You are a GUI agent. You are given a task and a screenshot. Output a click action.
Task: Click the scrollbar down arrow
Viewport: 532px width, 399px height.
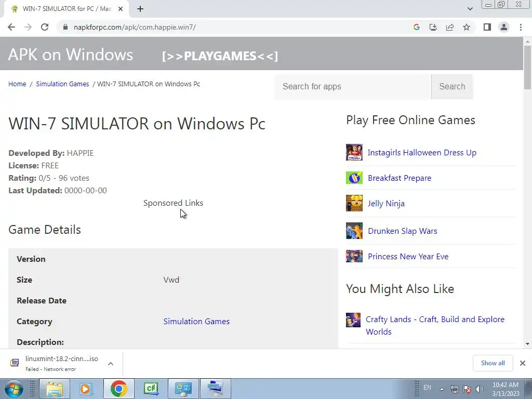click(527, 344)
